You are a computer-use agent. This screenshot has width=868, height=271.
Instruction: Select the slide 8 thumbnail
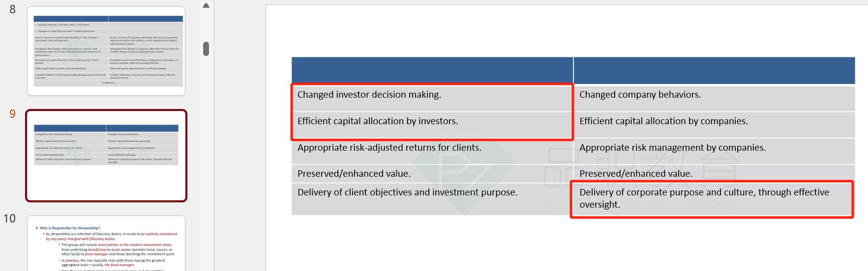pyautogui.click(x=106, y=51)
